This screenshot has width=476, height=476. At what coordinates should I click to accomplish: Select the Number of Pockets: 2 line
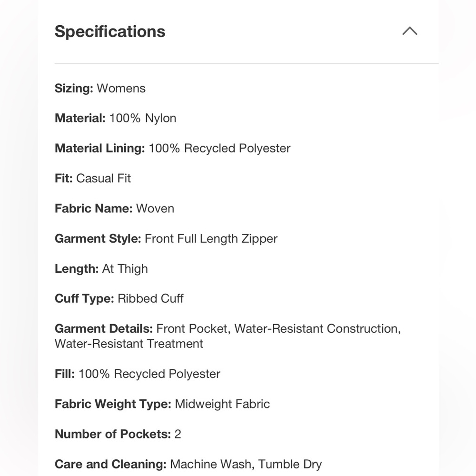point(118,434)
